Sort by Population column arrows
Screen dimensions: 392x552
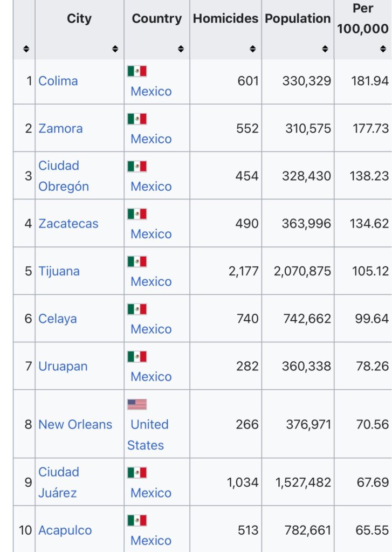325,49
